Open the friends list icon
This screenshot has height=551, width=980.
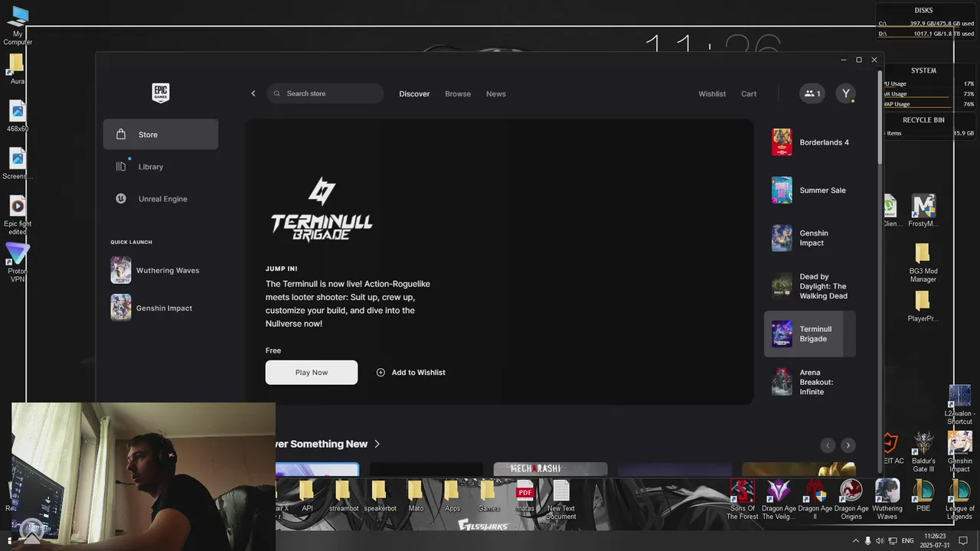[x=812, y=93]
